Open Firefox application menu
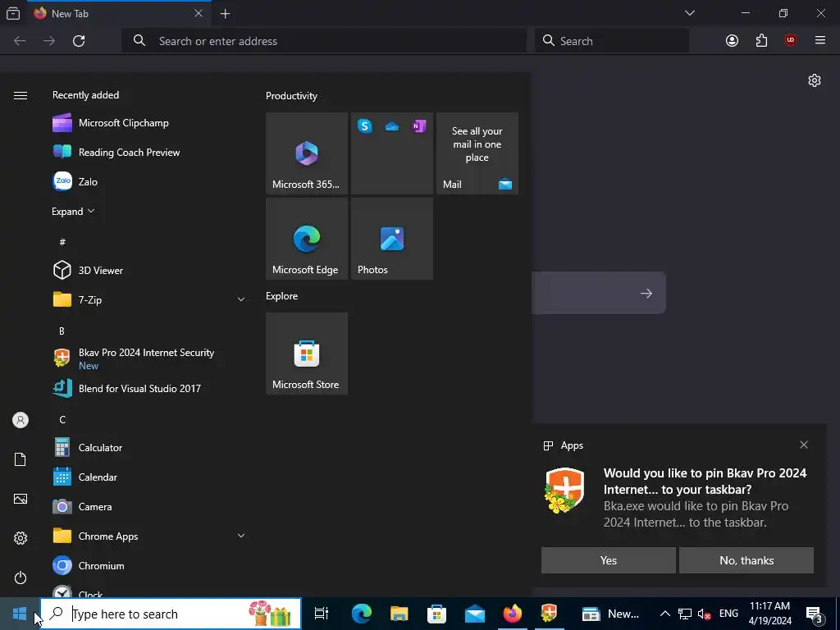Viewport: 840px width, 630px height. 820,41
